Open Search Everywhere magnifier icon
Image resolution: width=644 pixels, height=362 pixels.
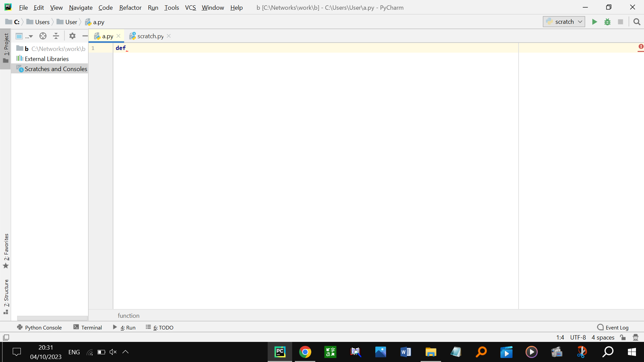tap(637, 22)
